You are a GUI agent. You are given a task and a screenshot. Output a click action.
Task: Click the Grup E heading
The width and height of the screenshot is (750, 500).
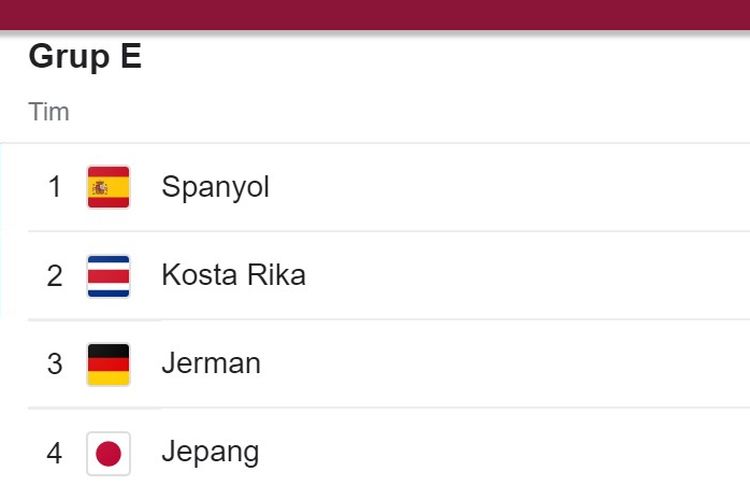[85, 57]
